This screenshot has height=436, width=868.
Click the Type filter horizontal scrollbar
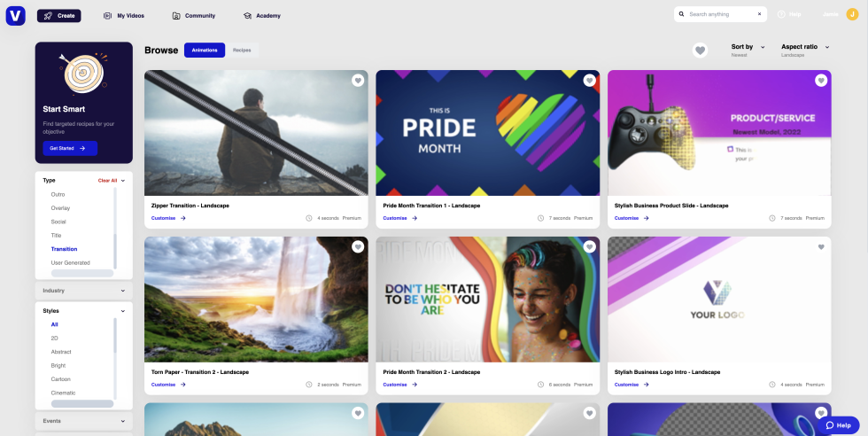pos(82,273)
